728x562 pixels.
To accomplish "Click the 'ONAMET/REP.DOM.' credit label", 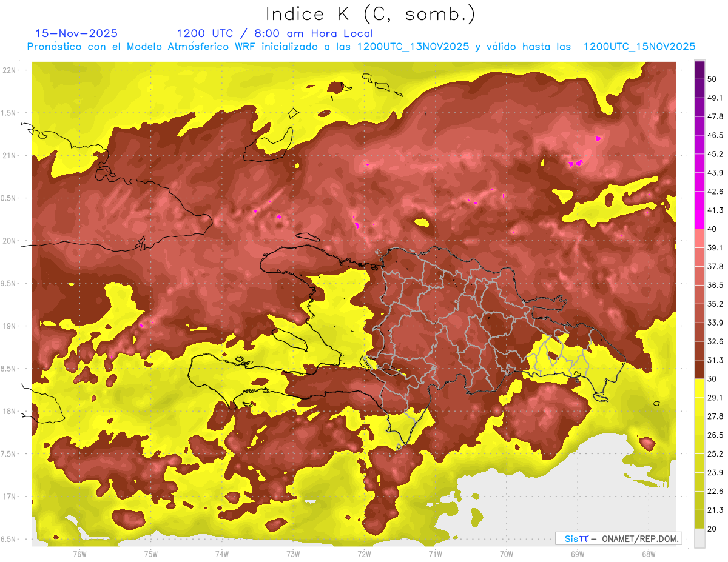I will (x=640, y=538).
